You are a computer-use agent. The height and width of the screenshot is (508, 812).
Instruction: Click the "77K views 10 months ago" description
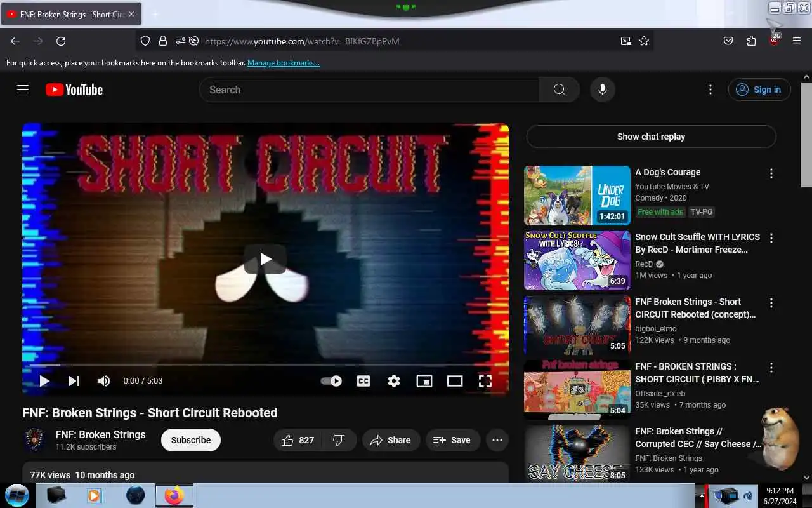(82, 475)
